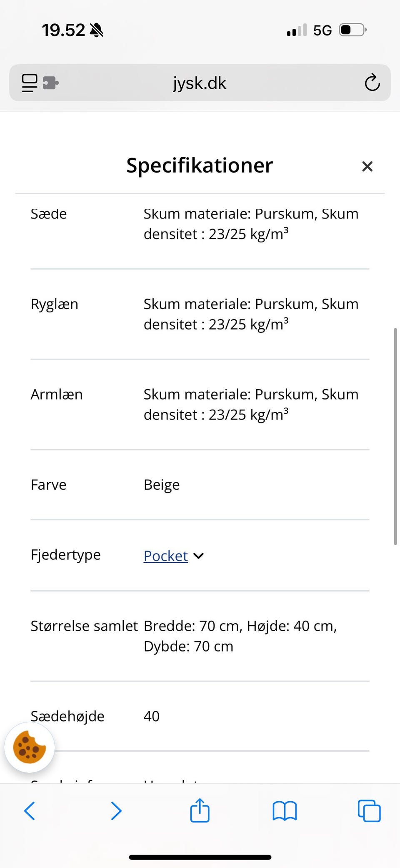This screenshot has height=868, width=400.
Task: Open the page settings reader icon
Action: 30,83
